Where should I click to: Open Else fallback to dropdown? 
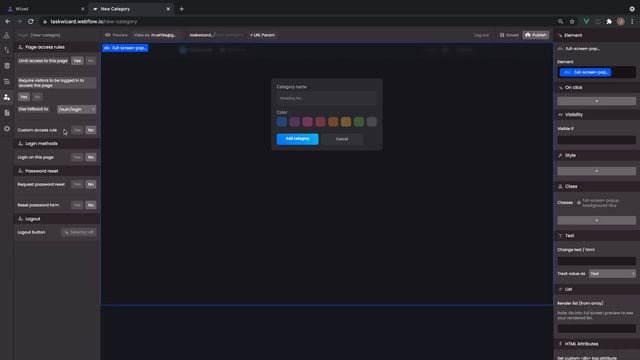click(x=76, y=109)
